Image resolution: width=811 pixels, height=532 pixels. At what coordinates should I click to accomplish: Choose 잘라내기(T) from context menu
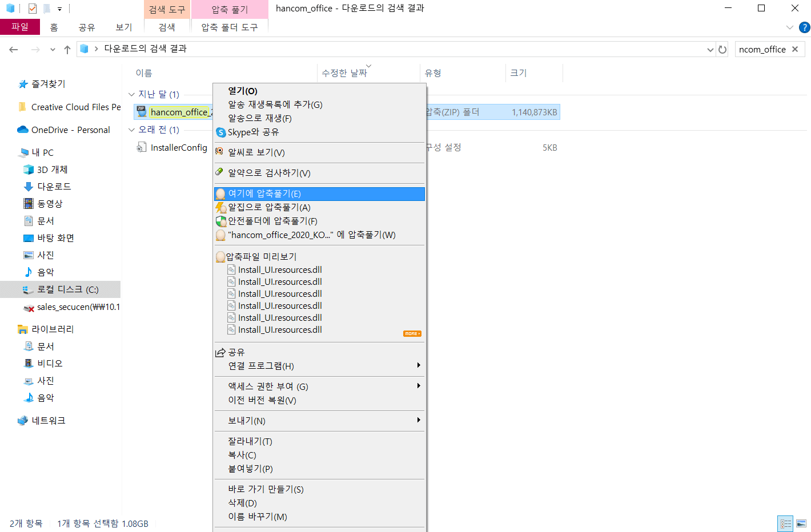(x=319, y=441)
